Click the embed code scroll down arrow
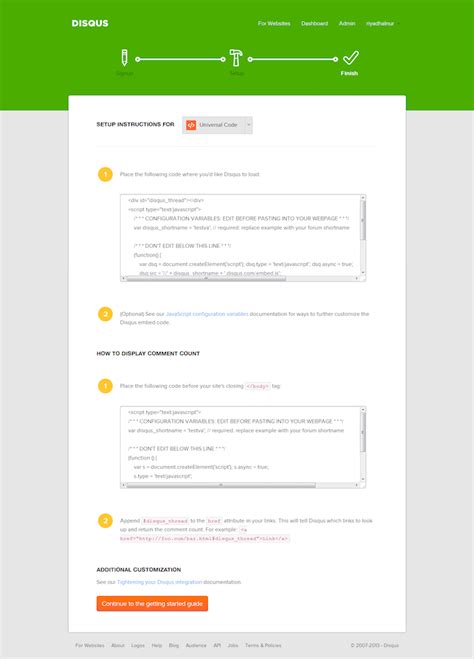The height and width of the screenshot is (659, 474). [363, 273]
